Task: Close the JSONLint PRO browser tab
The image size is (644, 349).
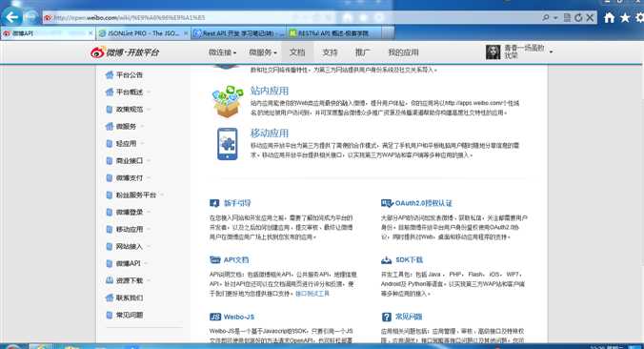Action: pyautogui.click(x=186, y=33)
